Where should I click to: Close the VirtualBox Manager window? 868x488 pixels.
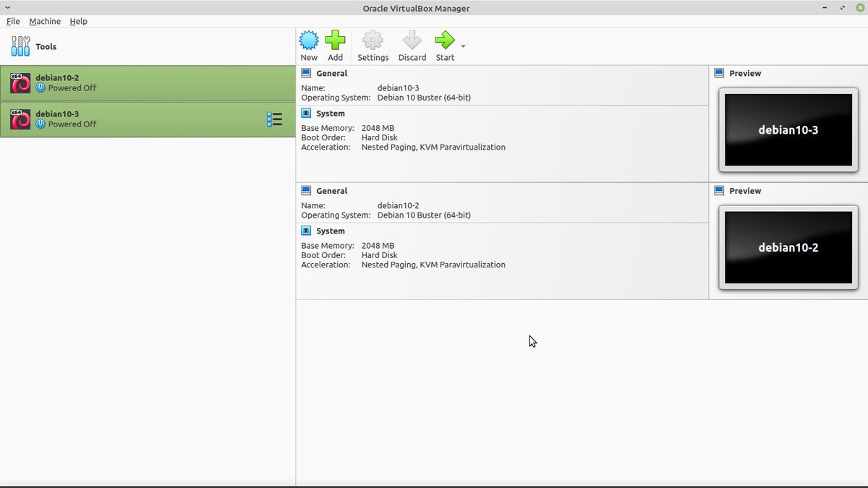859,8
